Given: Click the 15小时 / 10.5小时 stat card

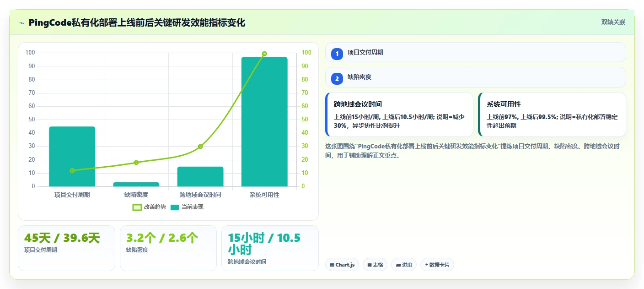Looking at the screenshot, I should (270, 248).
